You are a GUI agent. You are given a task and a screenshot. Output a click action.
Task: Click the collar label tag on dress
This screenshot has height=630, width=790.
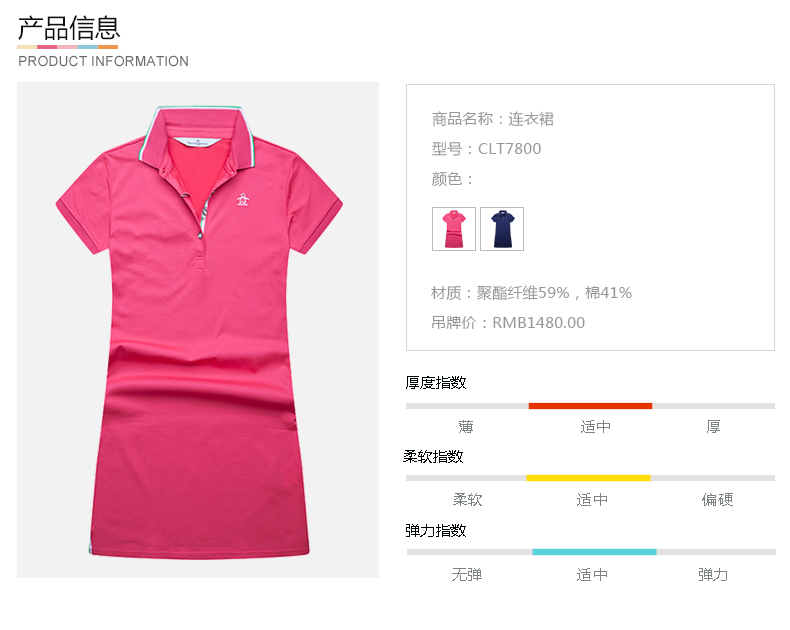tap(198, 142)
